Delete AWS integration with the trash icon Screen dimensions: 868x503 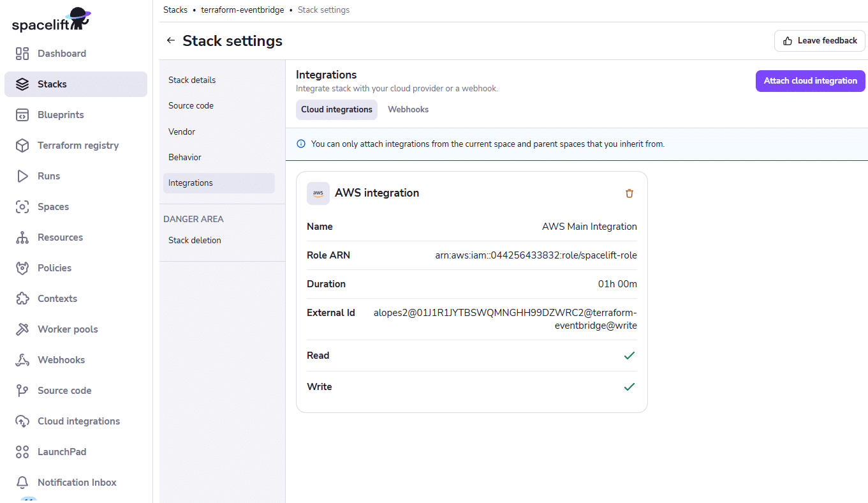[629, 193]
